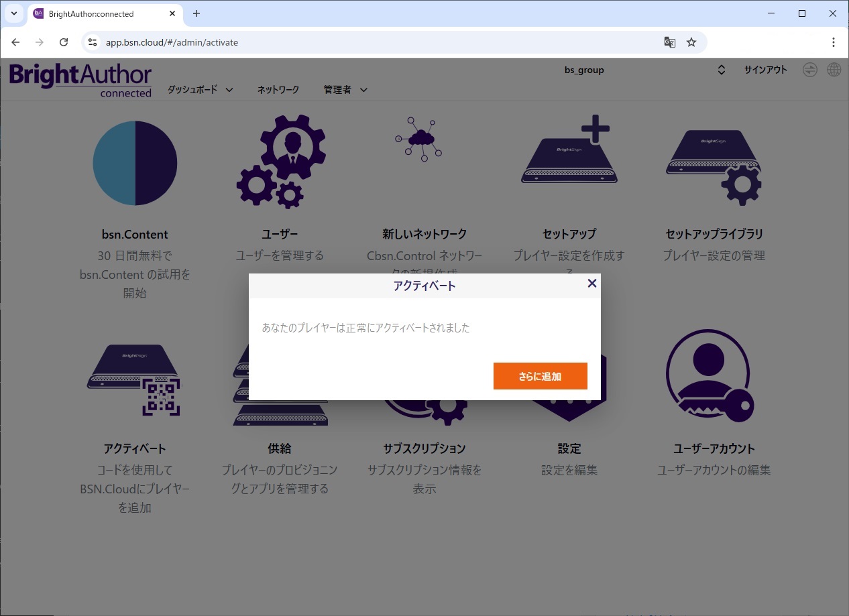
Task: Click the サブスクリプション情報を表示 description
Action: 424,479
